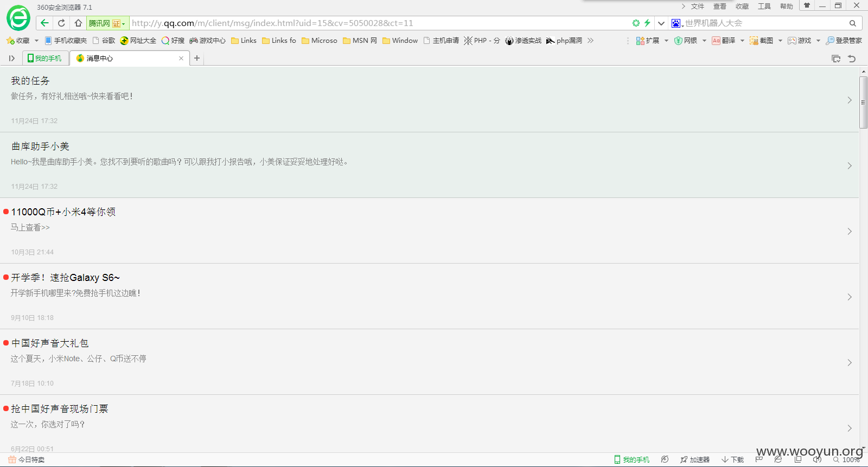Click the 腾讯网 site identity badge
868x467 pixels.
tap(107, 23)
